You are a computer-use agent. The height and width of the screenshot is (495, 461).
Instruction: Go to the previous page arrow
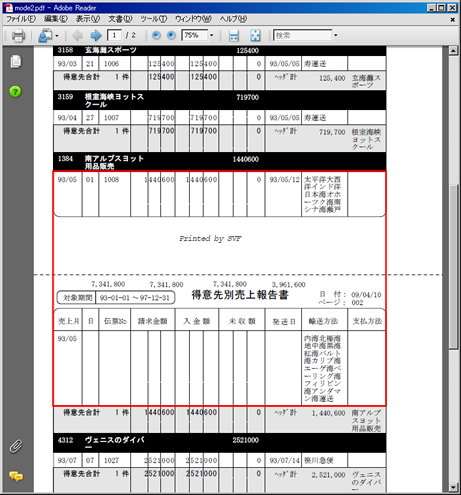tap(77, 35)
